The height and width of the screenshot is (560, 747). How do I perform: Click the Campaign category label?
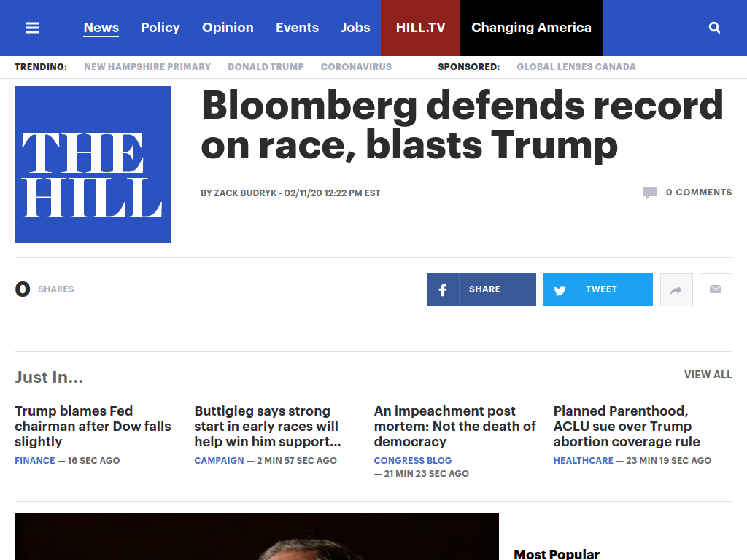[x=219, y=461]
